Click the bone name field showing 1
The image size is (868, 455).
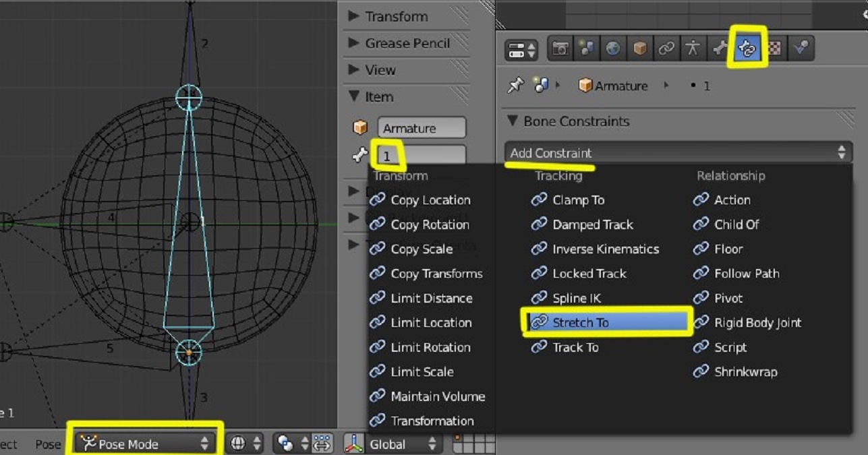click(x=422, y=155)
